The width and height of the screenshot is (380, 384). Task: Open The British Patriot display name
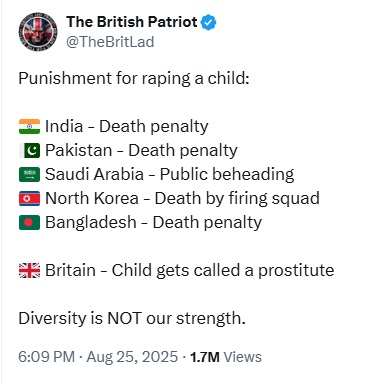pos(132,22)
